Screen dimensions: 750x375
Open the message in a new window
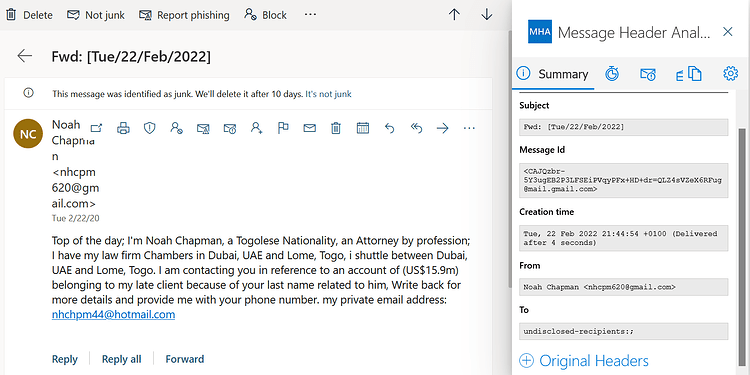coord(97,128)
